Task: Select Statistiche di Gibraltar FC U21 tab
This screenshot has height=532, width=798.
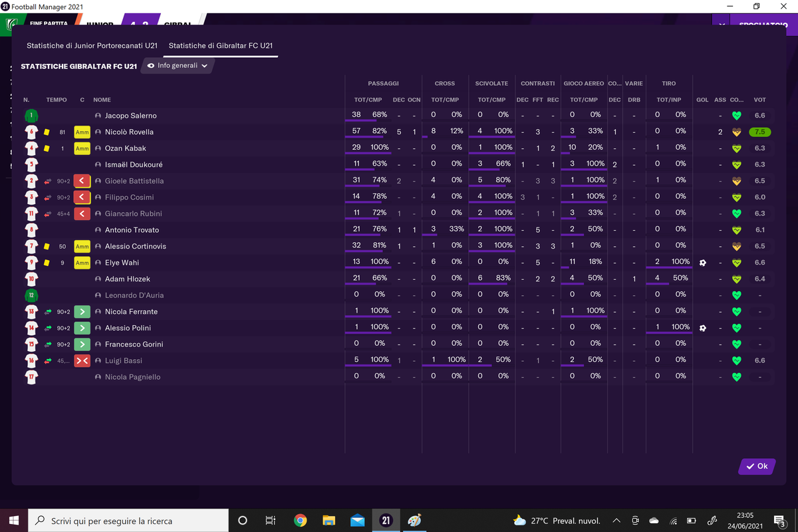Action: pyautogui.click(x=221, y=46)
